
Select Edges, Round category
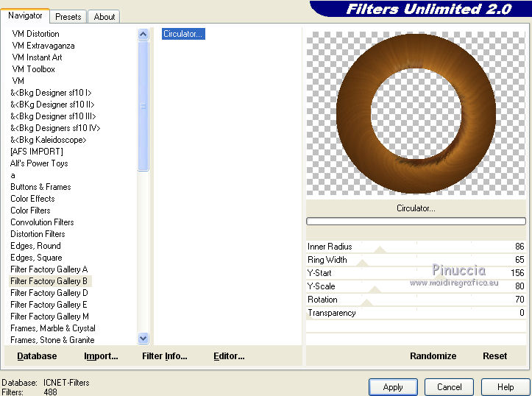click(x=35, y=246)
